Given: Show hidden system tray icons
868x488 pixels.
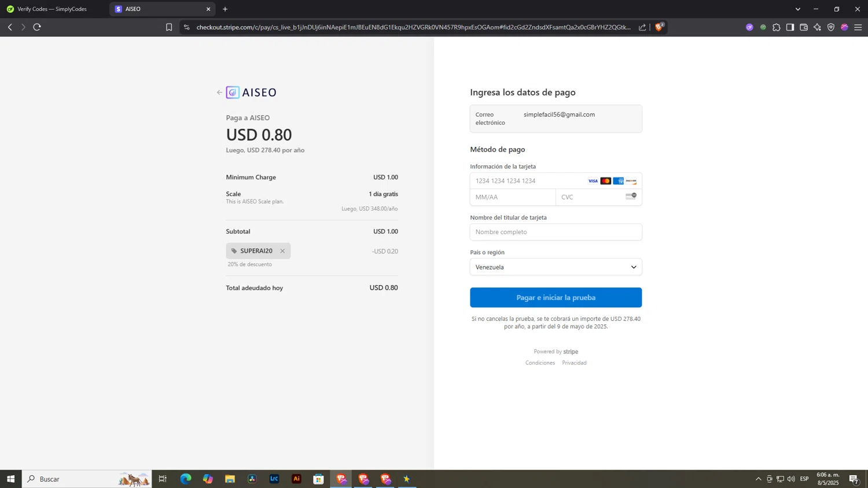Looking at the screenshot, I should 758,479.
